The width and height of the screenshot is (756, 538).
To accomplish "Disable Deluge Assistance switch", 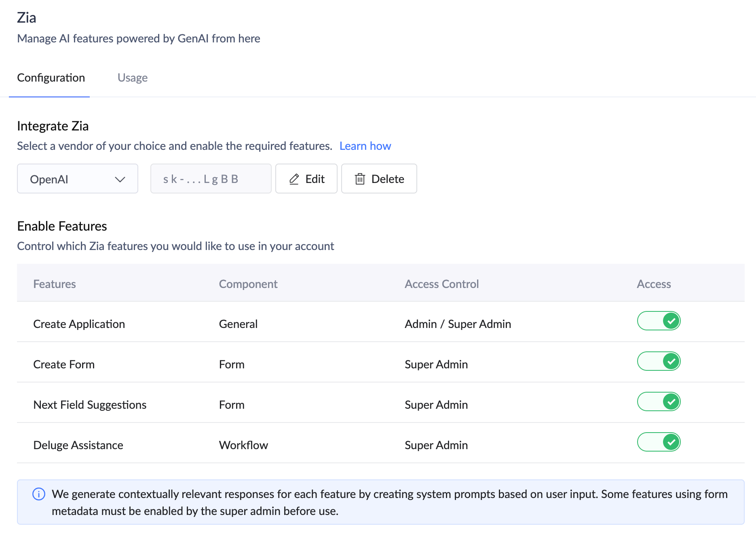I will pyautogui.click(x=659, y=442).
